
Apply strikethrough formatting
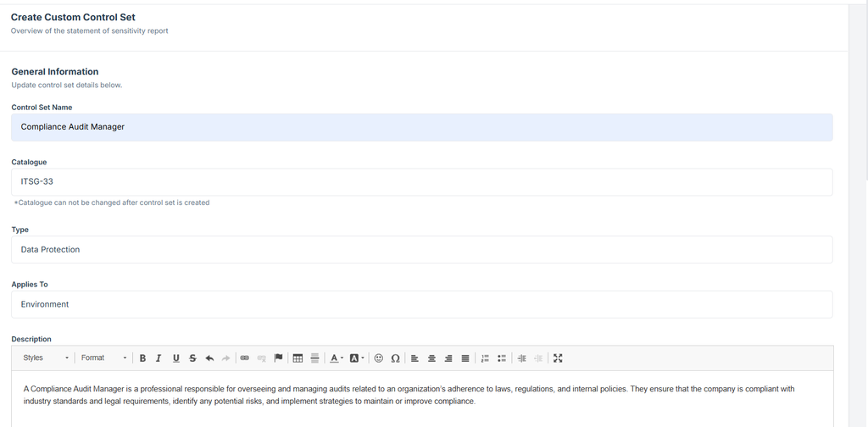(x=192, y=358)
